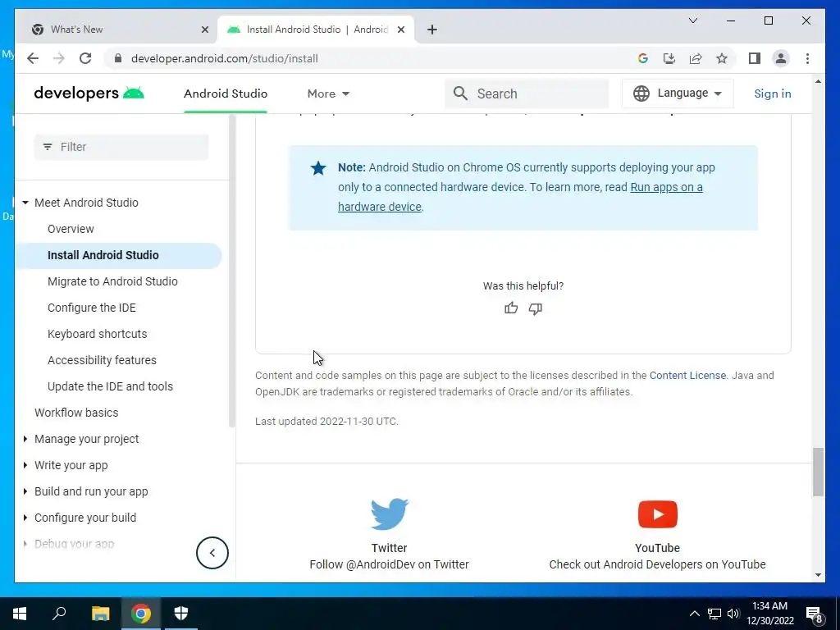Click the thumbs up helpful icon
Screen dimensions: 840x630
511,308
